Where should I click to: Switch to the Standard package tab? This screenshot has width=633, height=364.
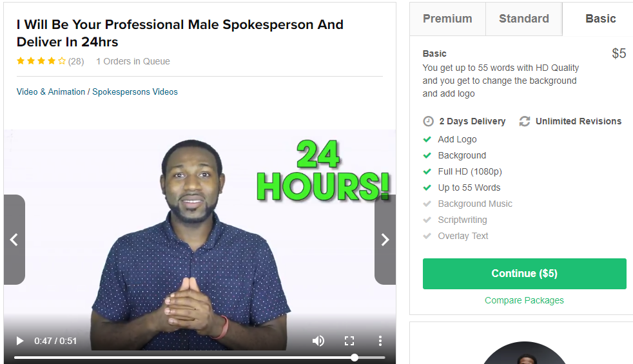pos(524,19)
